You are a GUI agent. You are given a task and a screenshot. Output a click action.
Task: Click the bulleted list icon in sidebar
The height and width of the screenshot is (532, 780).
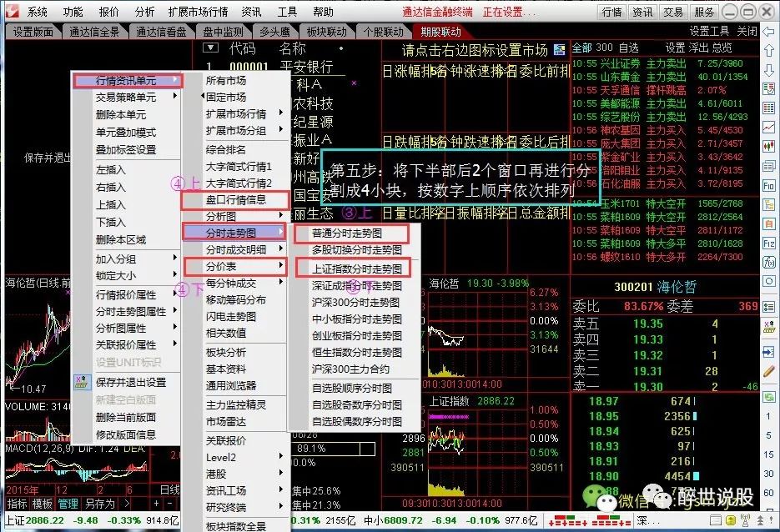point(768,307)
